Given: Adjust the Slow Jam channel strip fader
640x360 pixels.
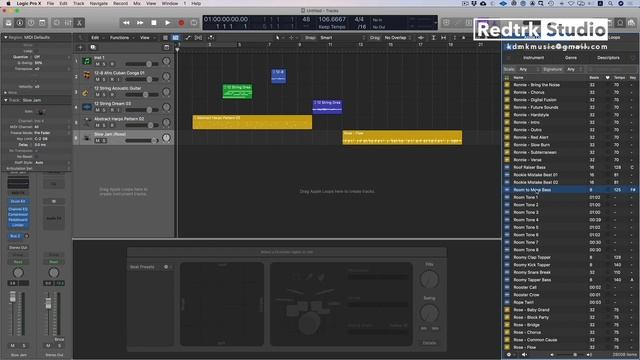Looking at the screenshot, I should pos(13,298).
